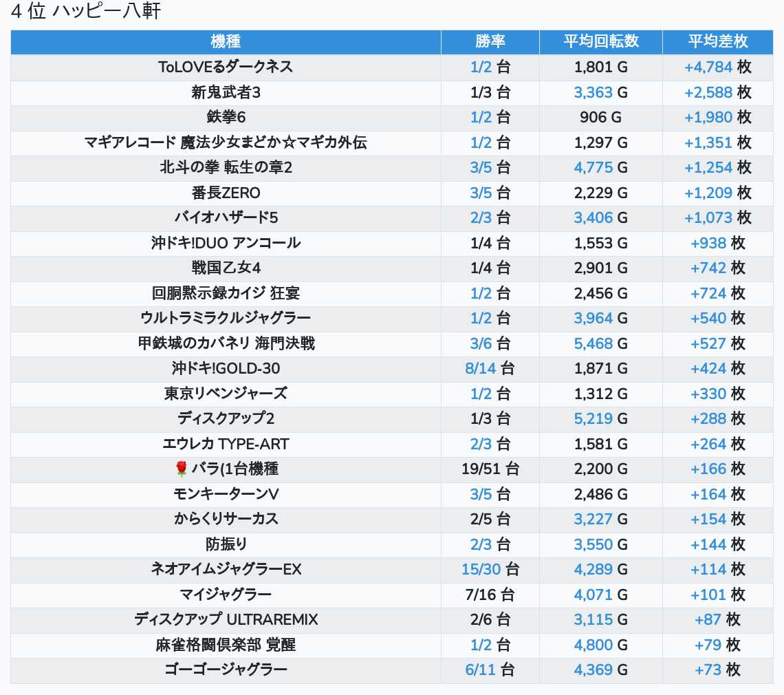Select the 麻雀格闘倶楽部 覚醒 machine name
Viewport: 784px width, 695px height.
click(226, 645)
